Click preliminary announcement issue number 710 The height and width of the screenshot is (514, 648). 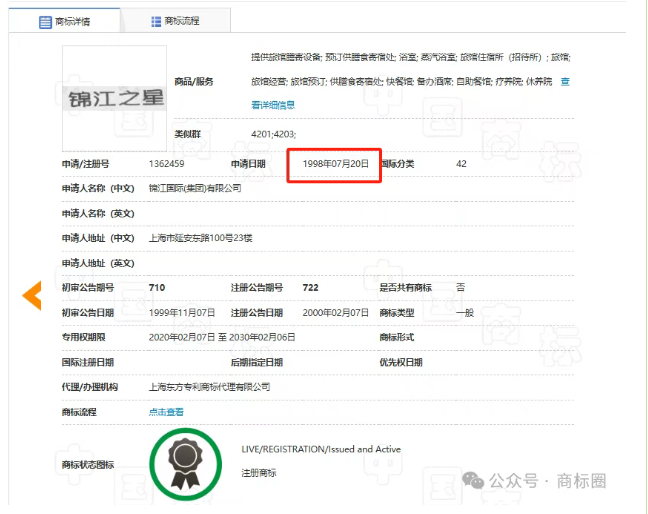pos(157,288)
